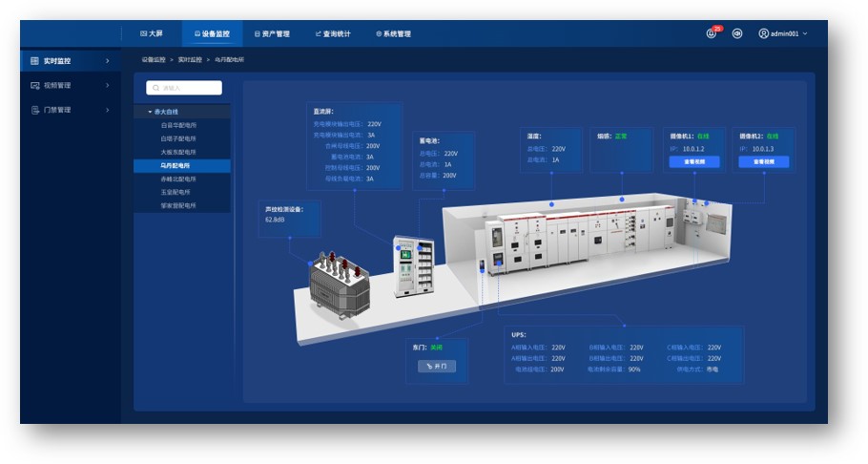Click the 门禁管理 sidebar icon
The width and height of the screenshot is (868, 464).
coord(35,110)
